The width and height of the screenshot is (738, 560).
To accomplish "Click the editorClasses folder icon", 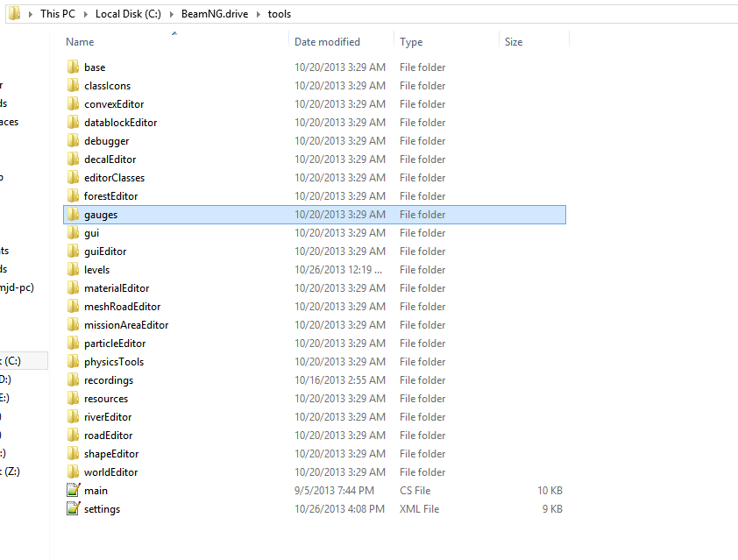I will point(73,177).
